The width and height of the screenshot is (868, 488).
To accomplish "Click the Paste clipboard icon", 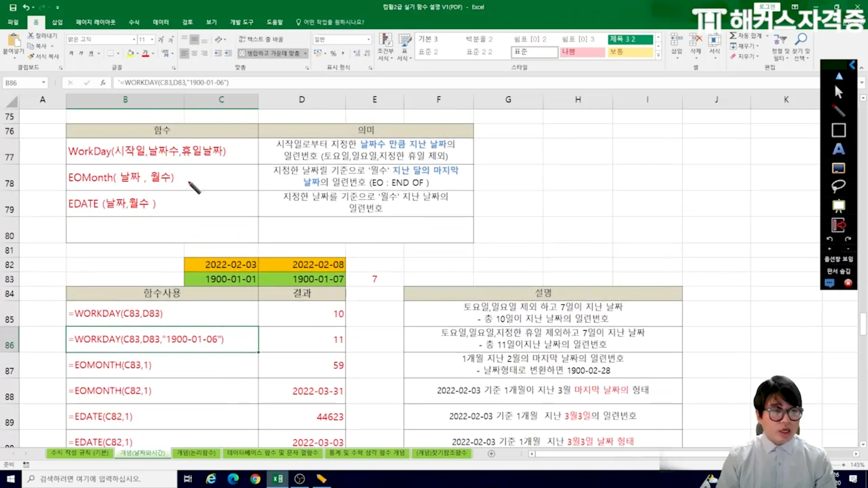I will click(14, 41).
